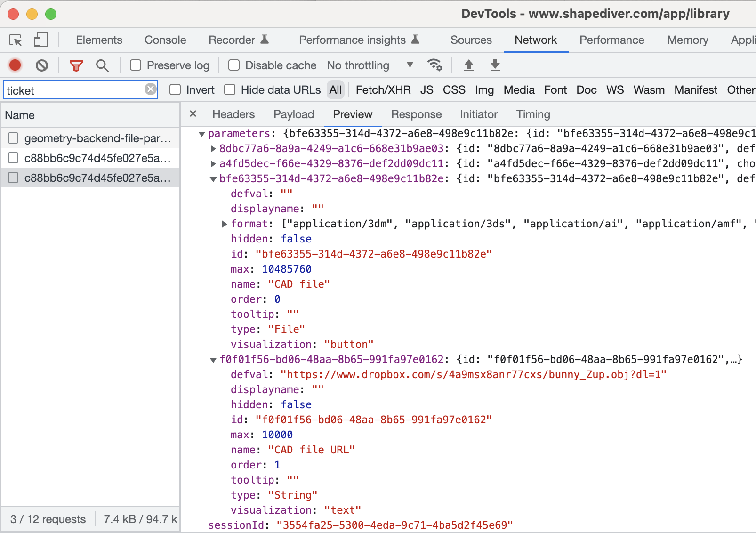Switch to the Console tab
Viewport: 756px width, 533px height.
[165, 40]
